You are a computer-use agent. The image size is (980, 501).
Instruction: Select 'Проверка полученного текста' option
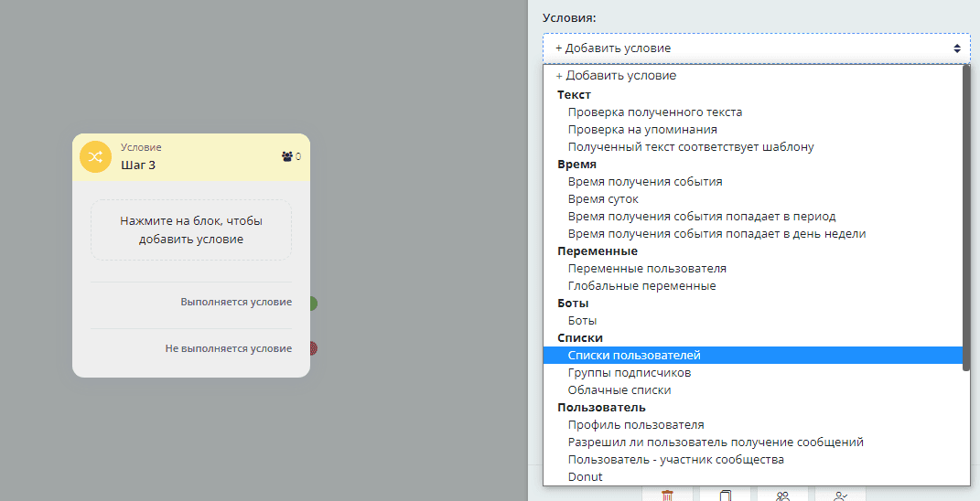pos(654,112)
